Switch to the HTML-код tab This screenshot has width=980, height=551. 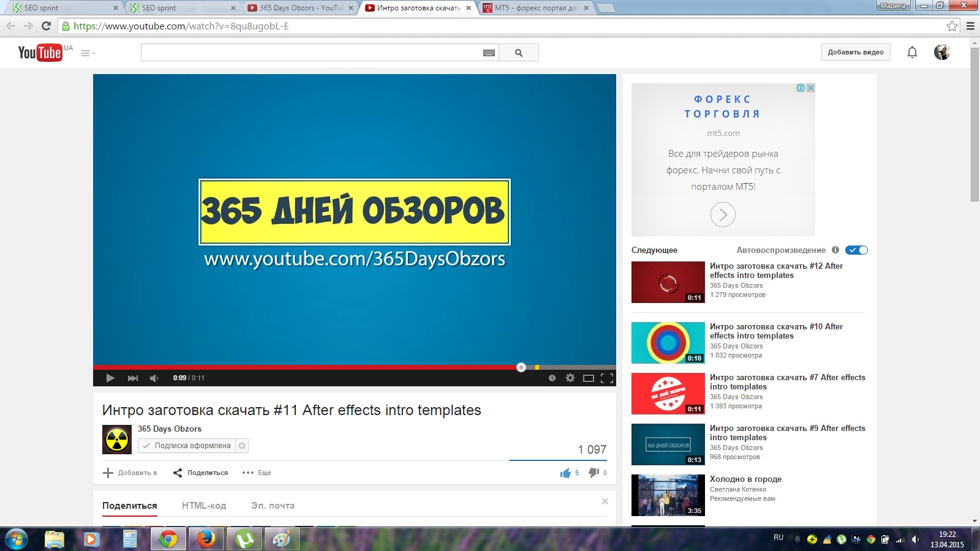tap(204, 506)
